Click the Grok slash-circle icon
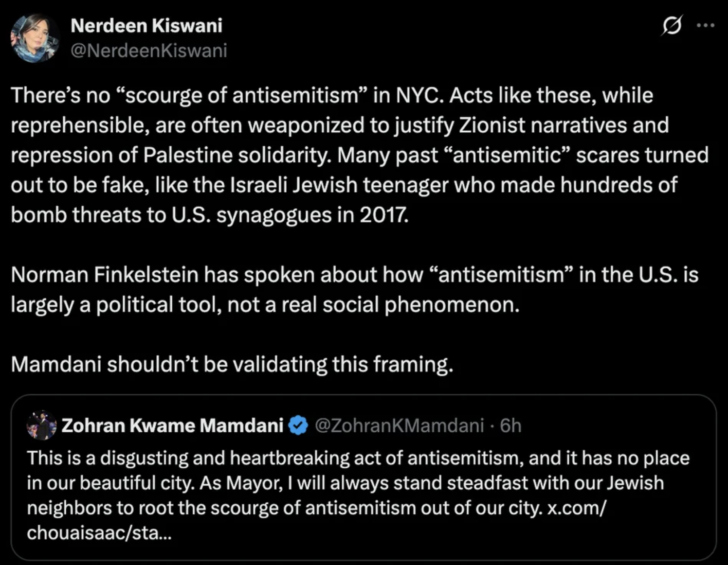The height and width of the screenshot is (565, 728). click(x=671, y=25)
